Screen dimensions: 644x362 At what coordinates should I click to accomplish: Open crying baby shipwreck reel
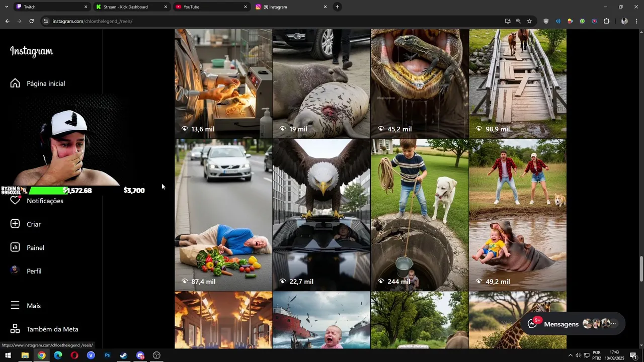(x=321, y=320)
